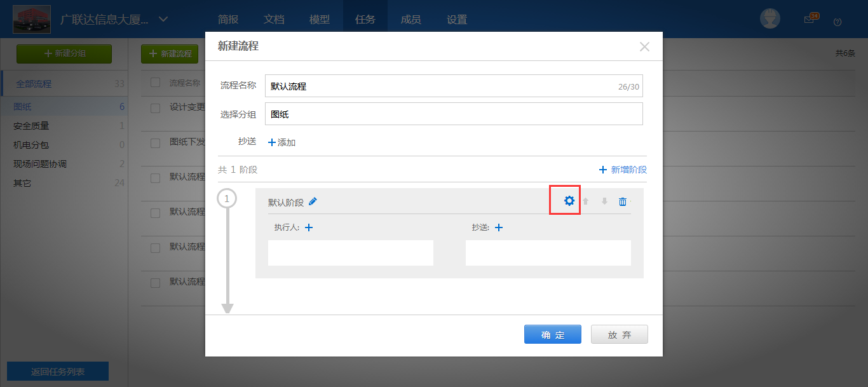The image size is (868, 387).
Task: Check the checkbox in the 流程名称 header row
Action: [155, 83]
